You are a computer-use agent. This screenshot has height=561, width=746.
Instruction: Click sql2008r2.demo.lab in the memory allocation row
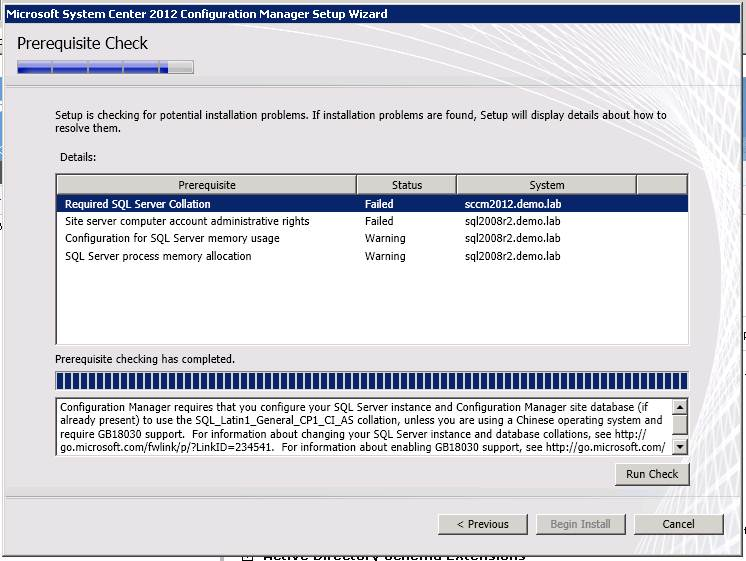512,256
